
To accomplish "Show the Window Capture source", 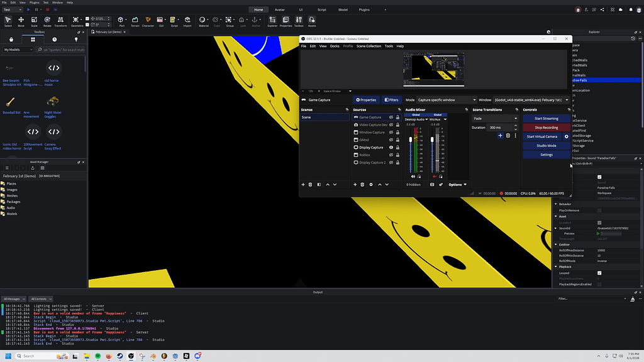I will (x=391, y=133).
